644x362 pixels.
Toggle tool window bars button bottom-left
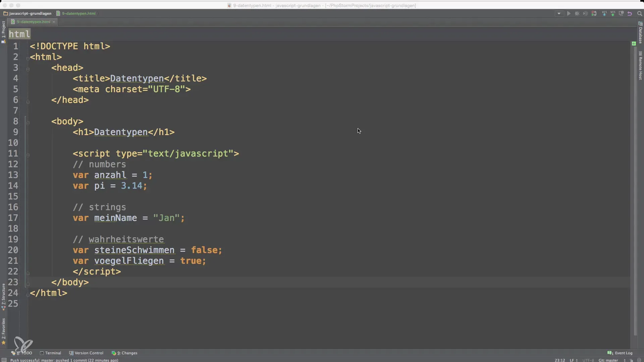tap(4, 360)
